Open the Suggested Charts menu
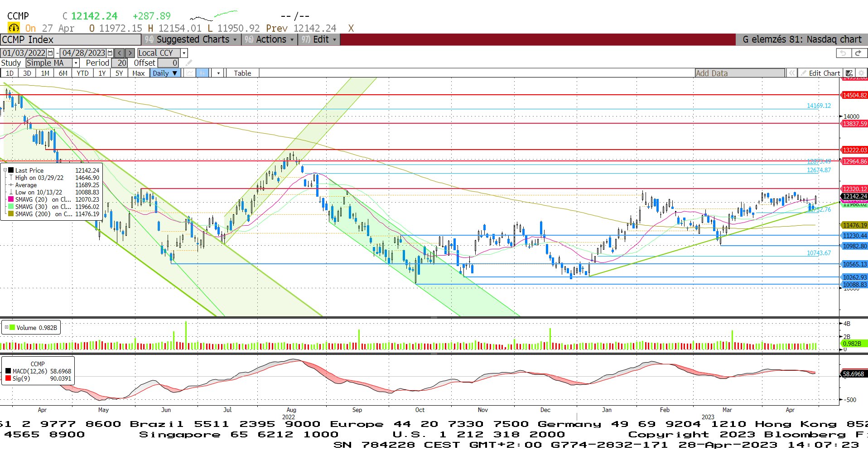This screenshot has height=470, width=868. 191,39
